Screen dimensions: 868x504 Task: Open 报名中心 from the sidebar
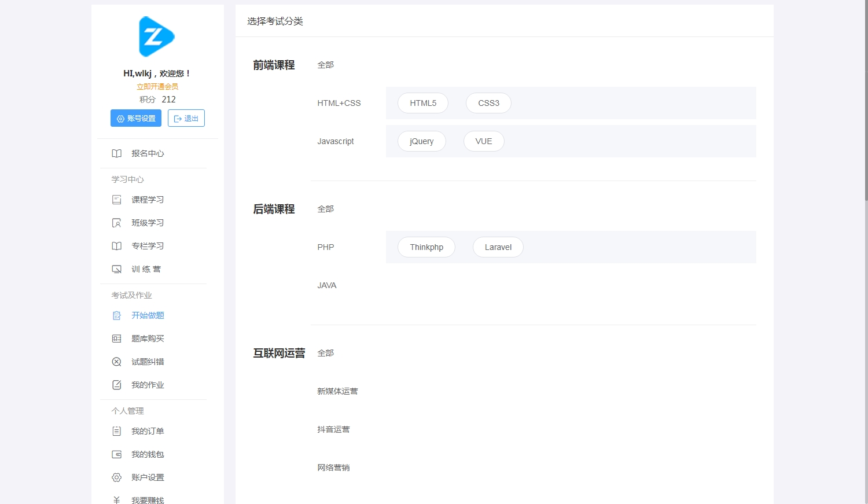coord(148,153)
